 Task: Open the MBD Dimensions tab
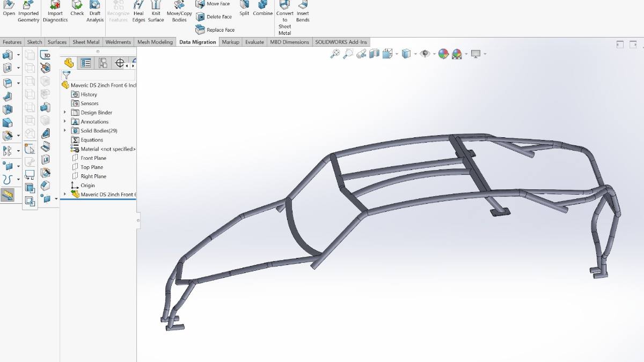[x=290, y=42]
